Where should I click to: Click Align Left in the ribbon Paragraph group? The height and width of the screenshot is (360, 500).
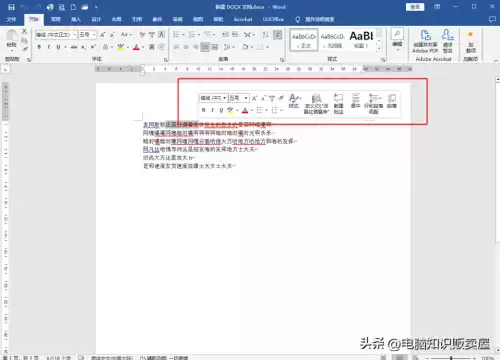click(x=176, y=47)
